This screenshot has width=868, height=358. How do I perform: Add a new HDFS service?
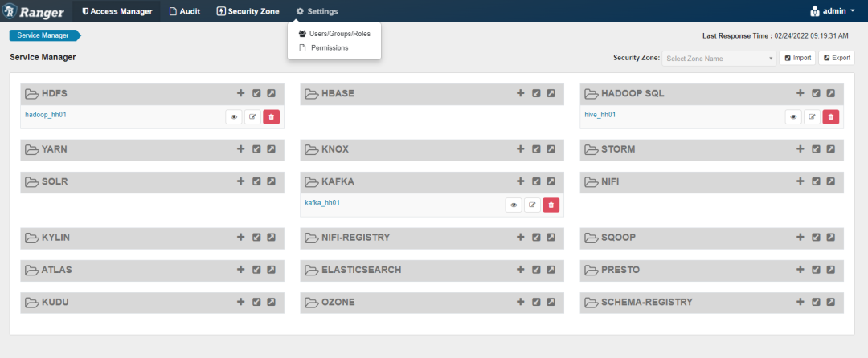click(x=241, y=93)
